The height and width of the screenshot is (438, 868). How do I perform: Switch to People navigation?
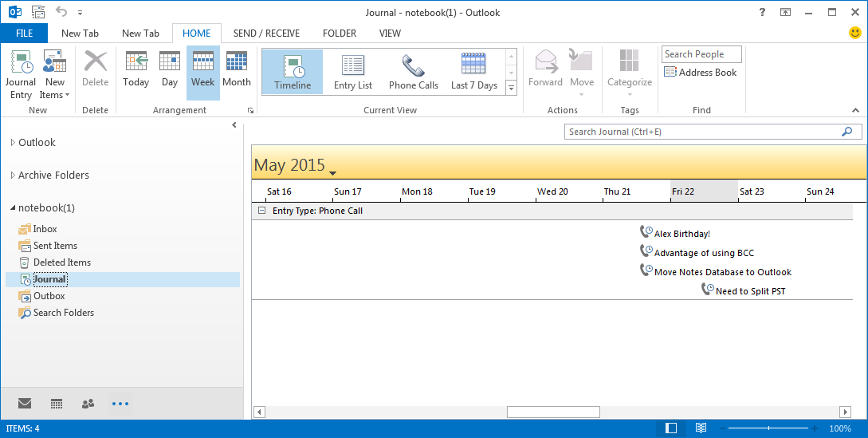point(88,404)
